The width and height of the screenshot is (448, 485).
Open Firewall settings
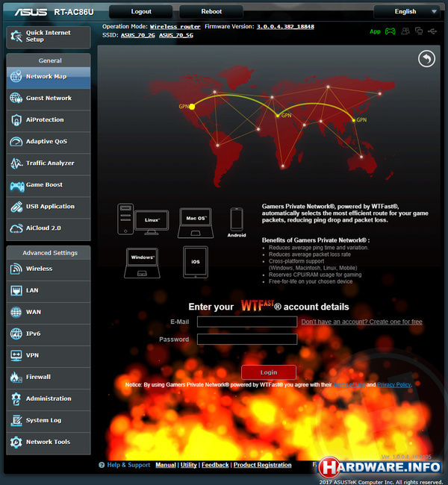49,378
